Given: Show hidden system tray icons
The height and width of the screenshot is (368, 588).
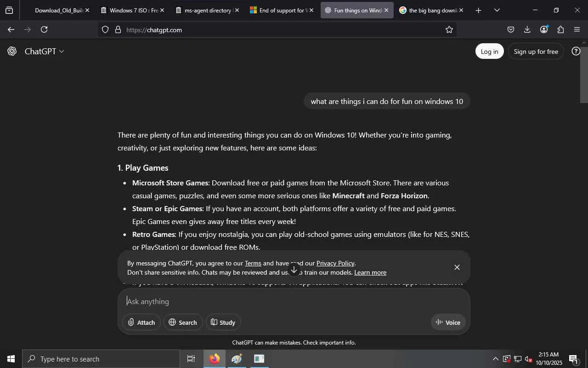Looking at the screenshot, I should point(495,359).
